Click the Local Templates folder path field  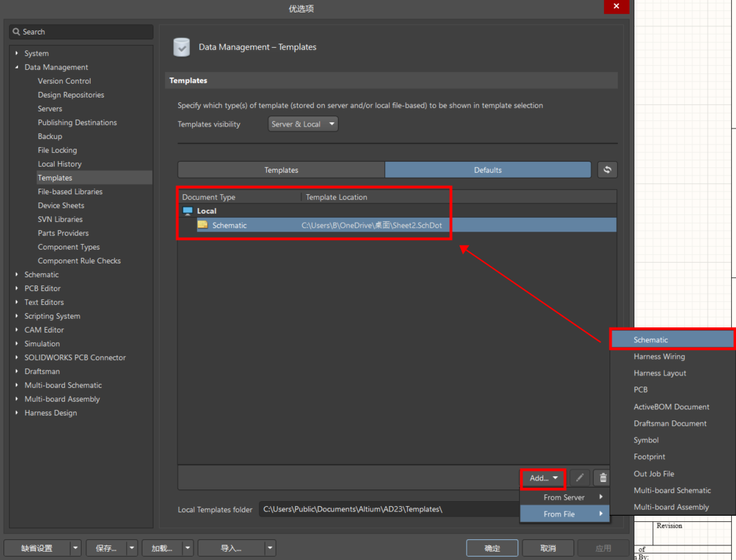point(387,510)
